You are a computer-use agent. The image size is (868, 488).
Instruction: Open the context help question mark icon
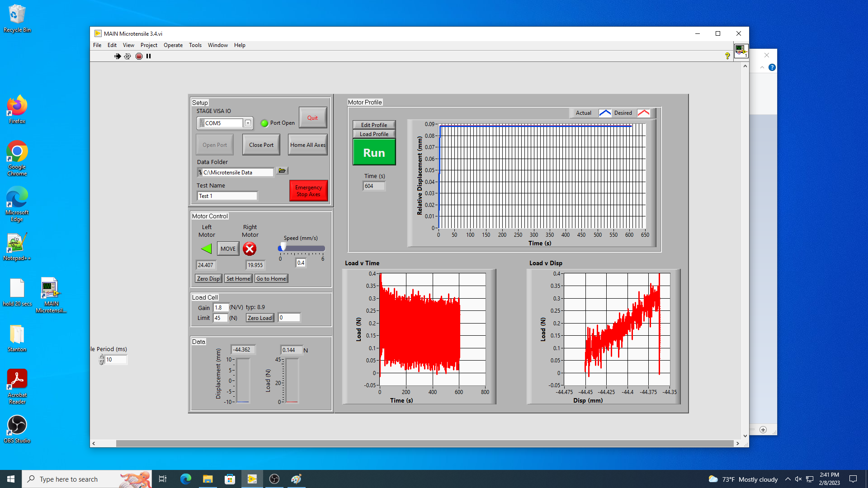tap(727, 56)
